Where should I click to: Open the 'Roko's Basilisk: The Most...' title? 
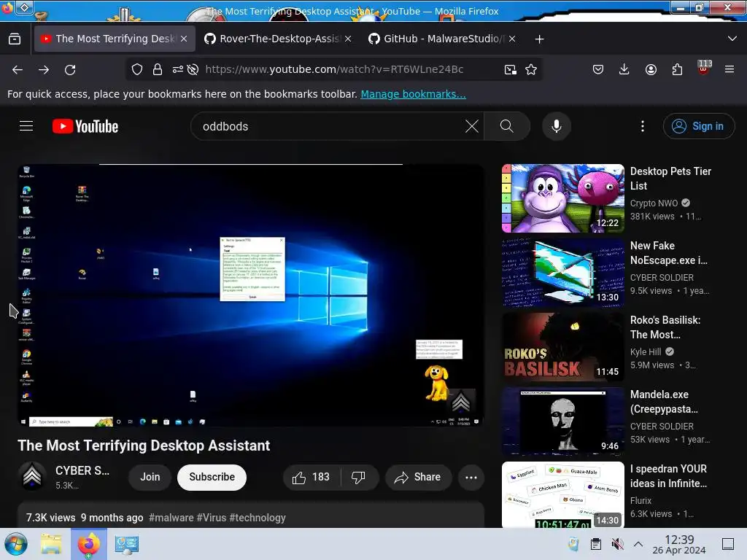point(665,327)
